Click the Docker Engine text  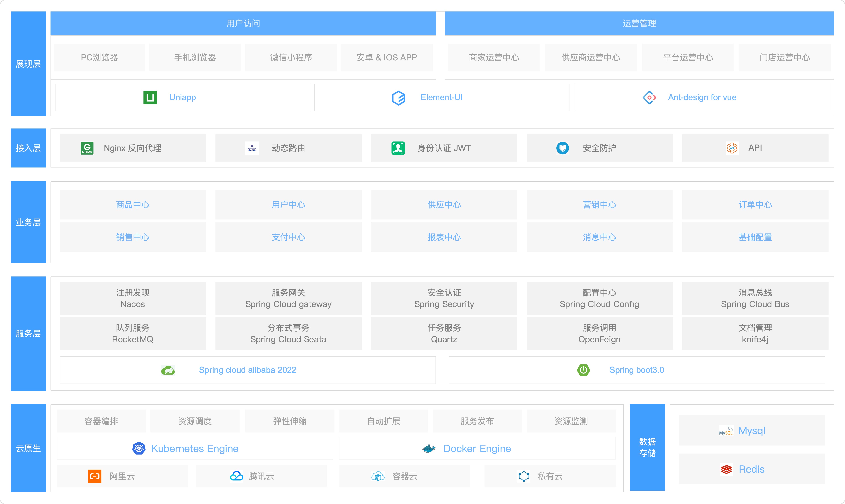477,448
